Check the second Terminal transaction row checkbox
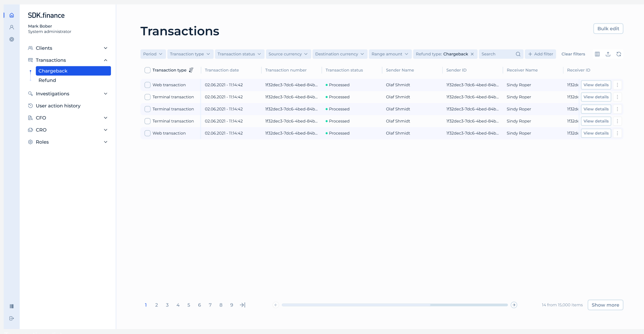The image size is (644, 334). click(147, 109)
